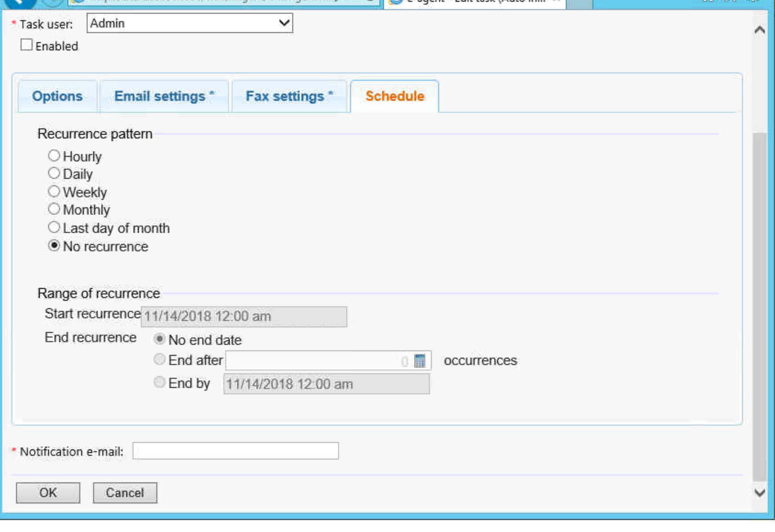Confirm with the OK button

click(48, 493)
